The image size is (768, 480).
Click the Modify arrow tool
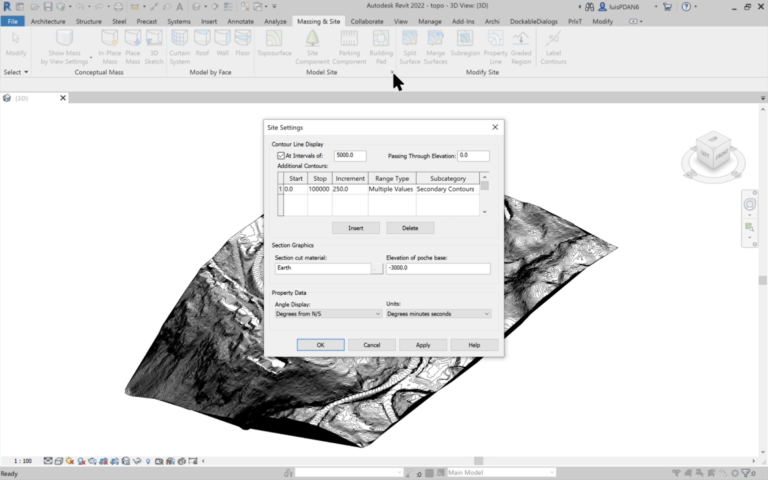coord(16,44)
